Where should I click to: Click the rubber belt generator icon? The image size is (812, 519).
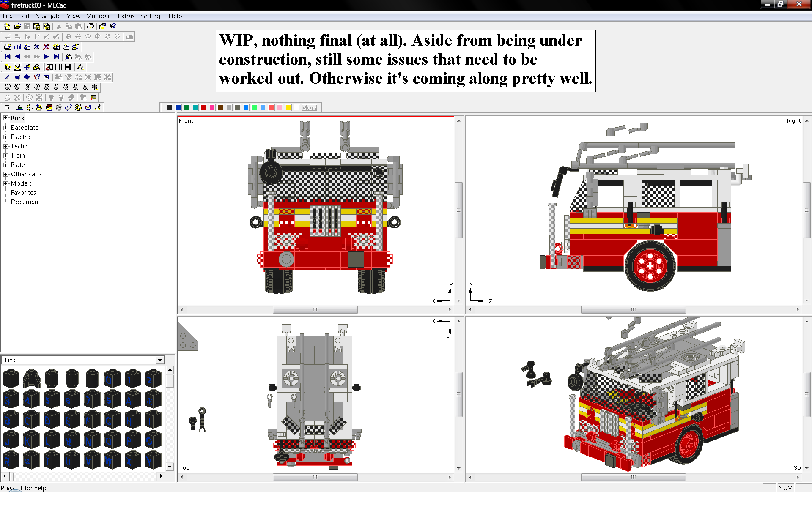point(69,107)
